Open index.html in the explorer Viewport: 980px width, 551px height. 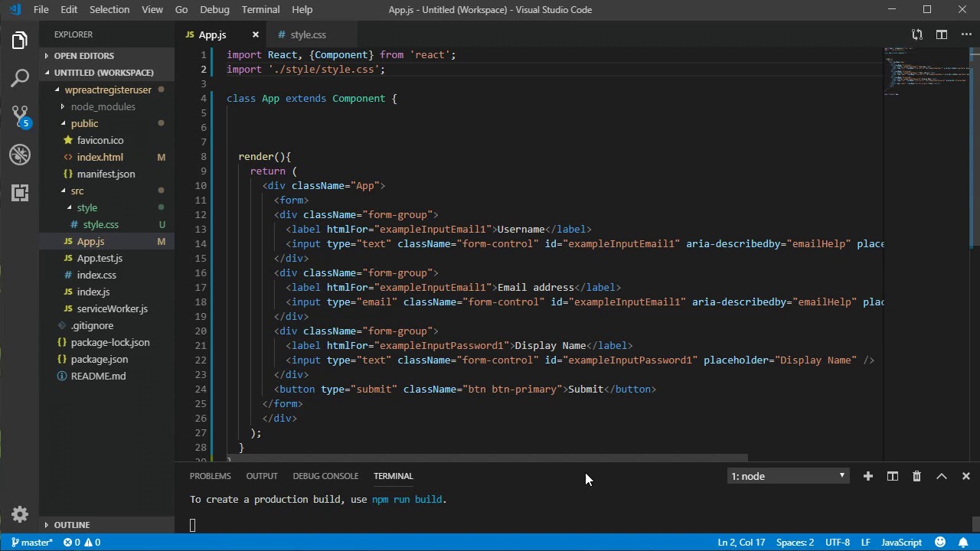point(100,157)
